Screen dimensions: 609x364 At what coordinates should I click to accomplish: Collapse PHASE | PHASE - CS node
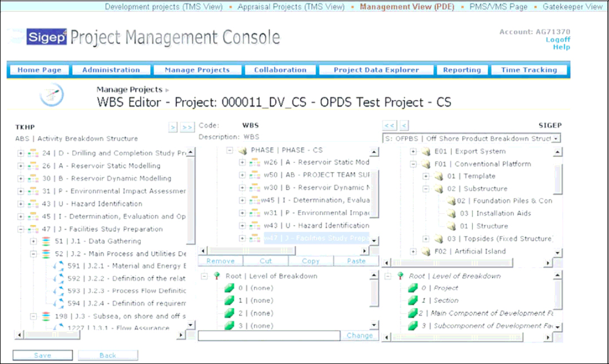coord(230,150)
